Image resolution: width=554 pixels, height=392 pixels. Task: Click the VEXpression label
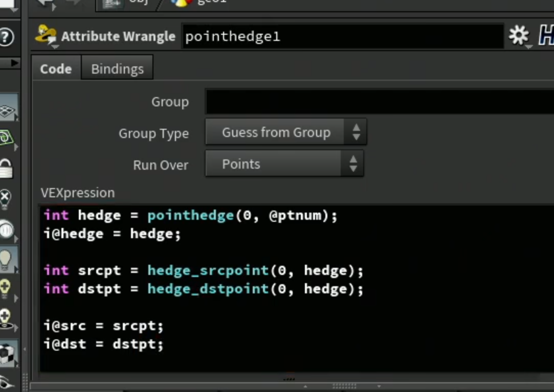78,193
